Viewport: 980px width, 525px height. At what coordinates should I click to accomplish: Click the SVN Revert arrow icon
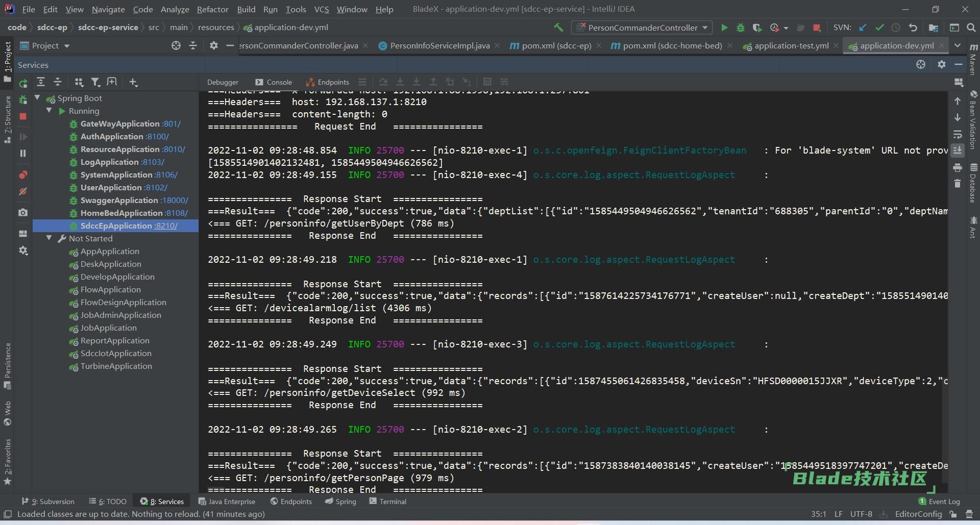coord(913,28)
